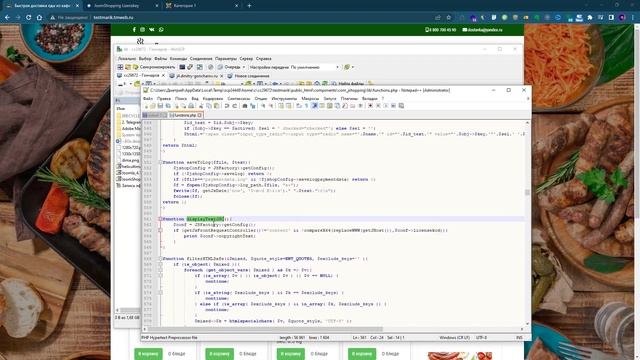Image resolution: width=640 pixels, height=360 pixels.
Task: Click the Zoom In icon in Notepad++ toolbar
Action: [263, 106]
